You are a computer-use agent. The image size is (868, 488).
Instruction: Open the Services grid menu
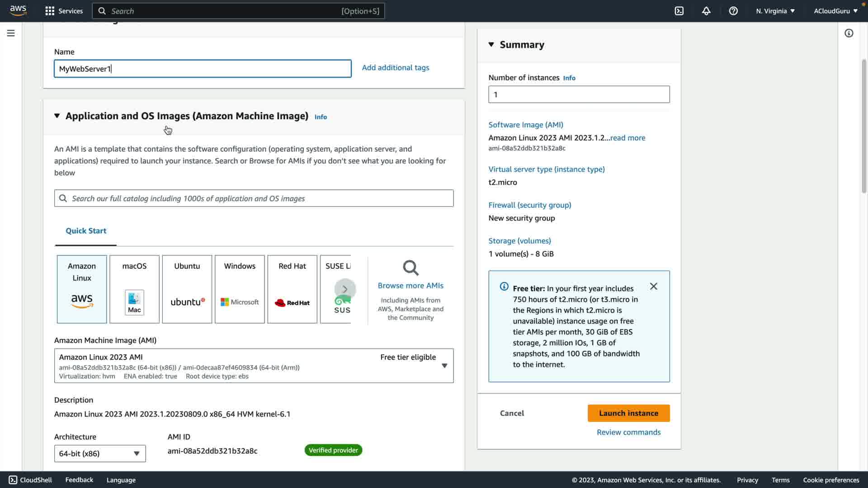(64, 11)
